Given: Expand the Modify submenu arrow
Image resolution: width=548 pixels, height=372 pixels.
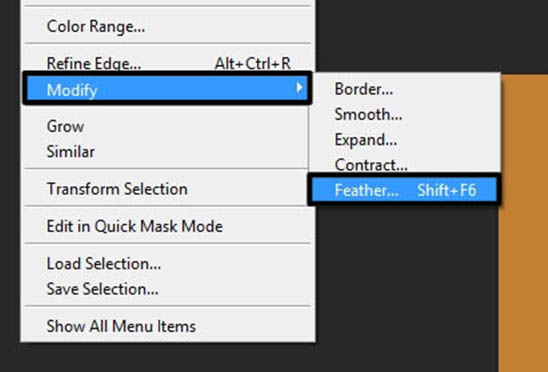Looking at the screenshot, I should pyautogui.click(x=299, y=87).
